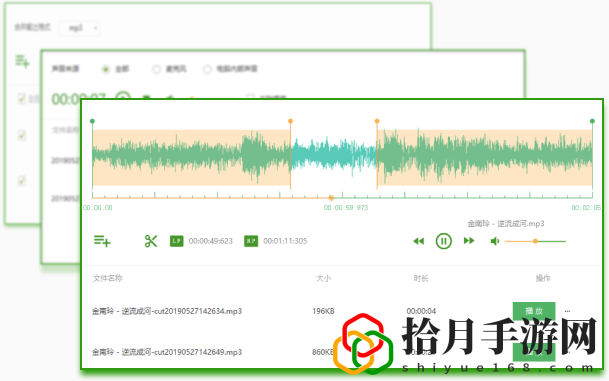Click the 时长 column header
Viewport: 609px width, 381px height.
pos(421,278)
